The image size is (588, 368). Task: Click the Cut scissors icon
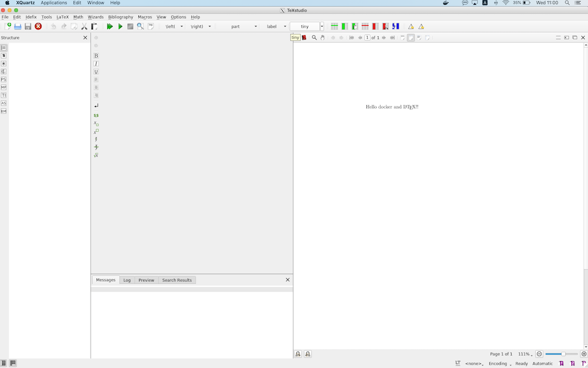pyautogui.click(x=84, y=26)
